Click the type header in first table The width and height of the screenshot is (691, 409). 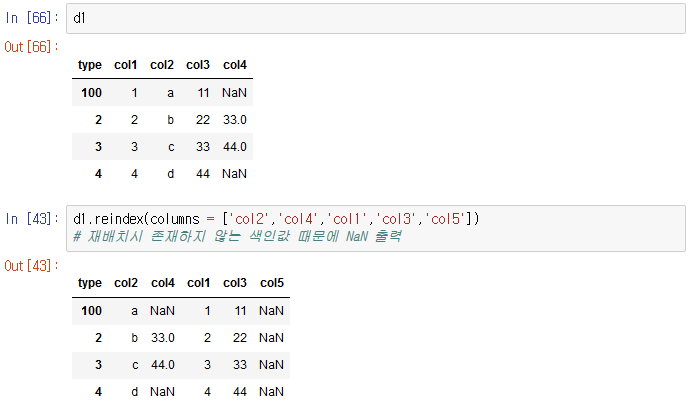coord(90,65)
